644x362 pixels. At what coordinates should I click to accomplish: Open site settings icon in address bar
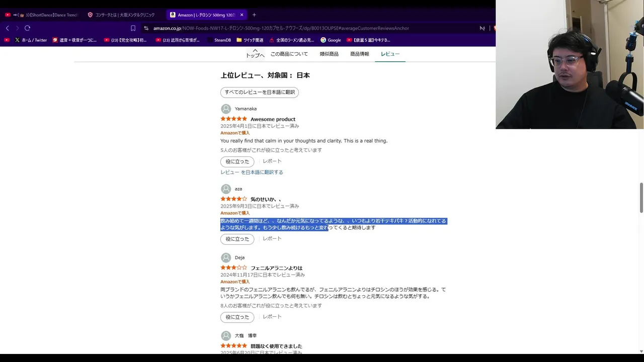click(146, 28)
